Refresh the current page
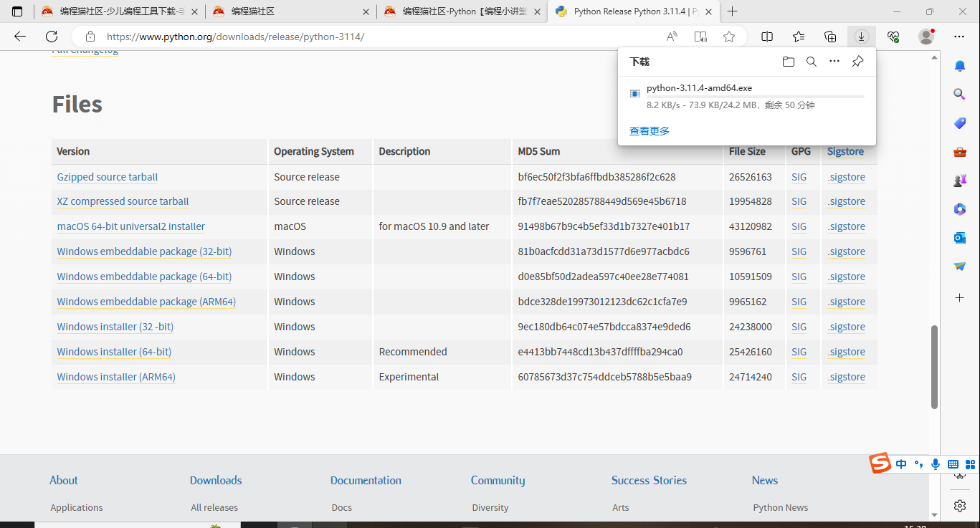This screenshot has height=528, width=980. (52, 37)
